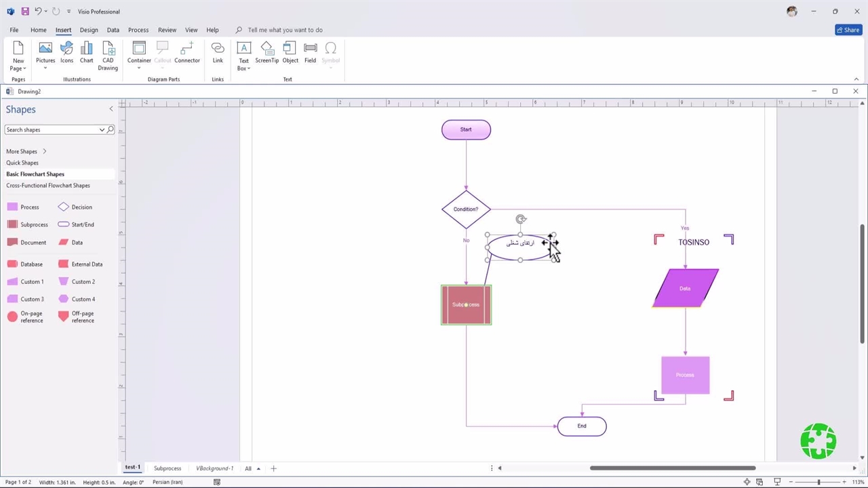The height and width of the screenshot is (488, 868).
Task: Insert an Object from Text group
Action: 290,53
